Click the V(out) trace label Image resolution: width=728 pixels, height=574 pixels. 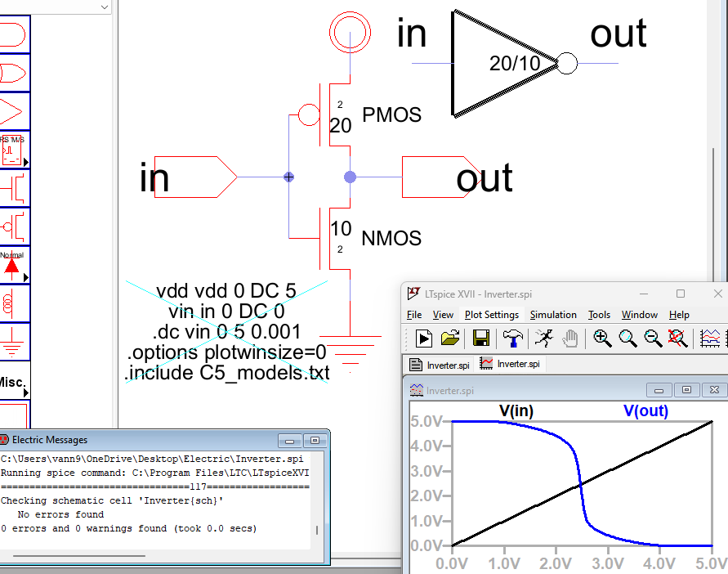(645, 411)
